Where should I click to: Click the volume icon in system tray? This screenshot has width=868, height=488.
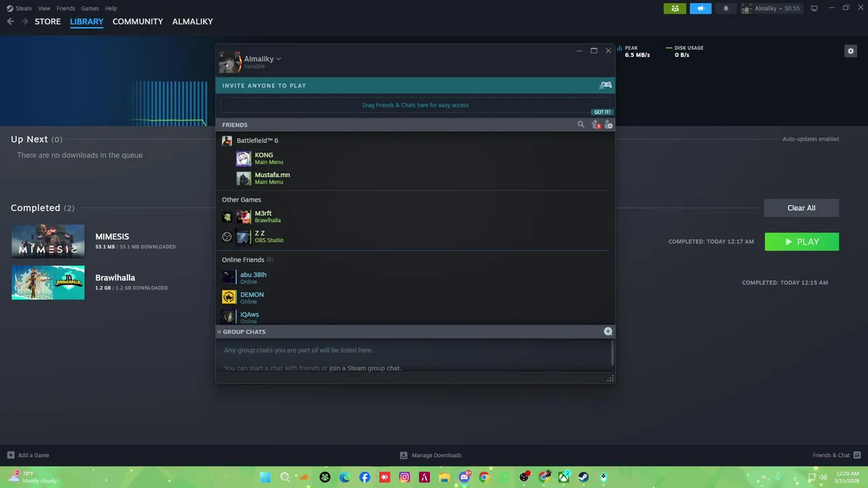pyautogui.click(x=823, y=477)
